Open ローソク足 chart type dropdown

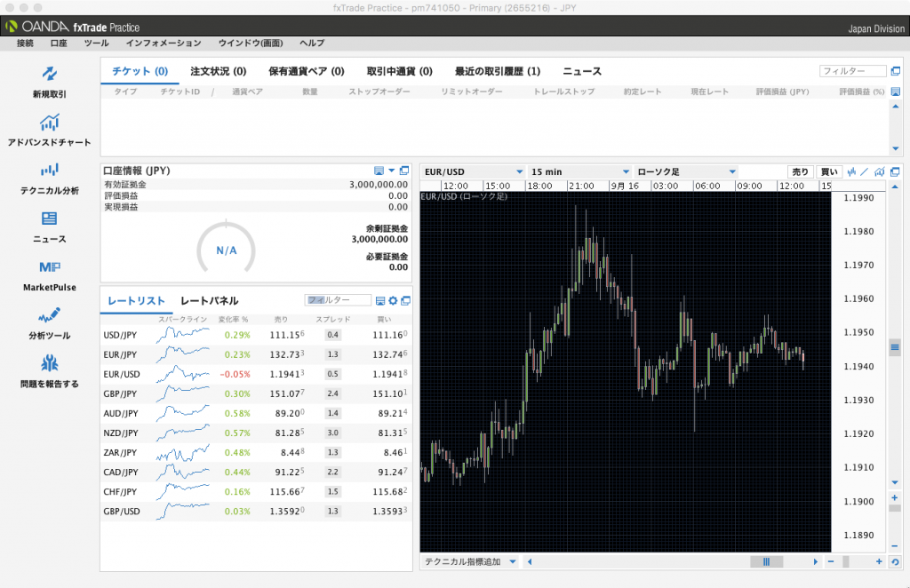coord(686,171)
